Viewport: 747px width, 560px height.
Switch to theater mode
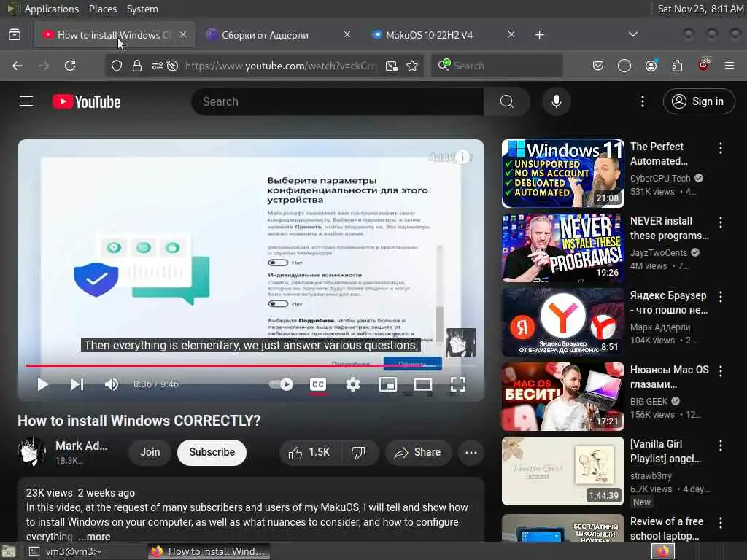tap(422, 384)
